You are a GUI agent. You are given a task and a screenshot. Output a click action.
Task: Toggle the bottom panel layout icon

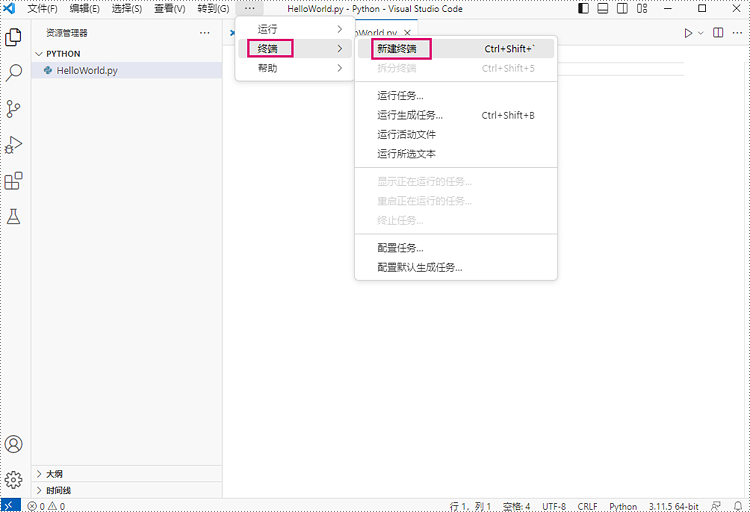click(603, 9)
